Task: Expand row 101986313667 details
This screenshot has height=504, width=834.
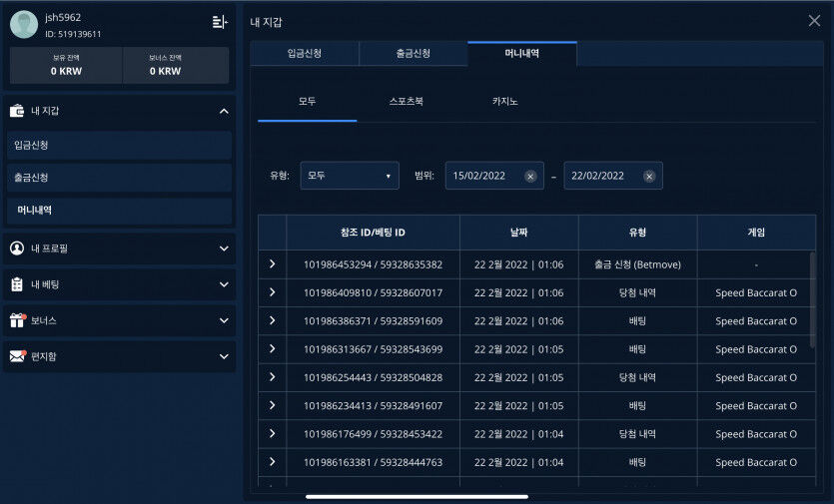Action: (273, 348)
